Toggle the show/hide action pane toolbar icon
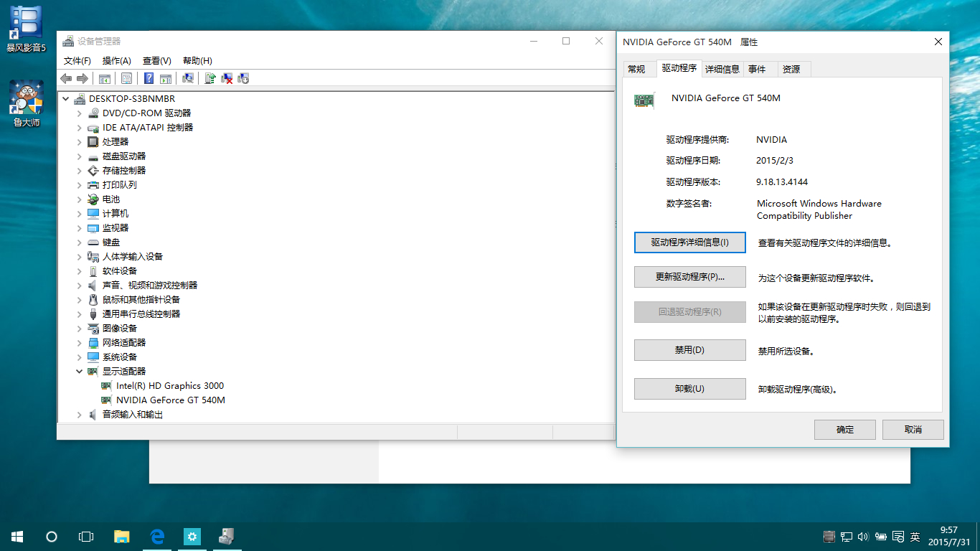This screenshot has height=551, width=980. (x=166, y=78)
